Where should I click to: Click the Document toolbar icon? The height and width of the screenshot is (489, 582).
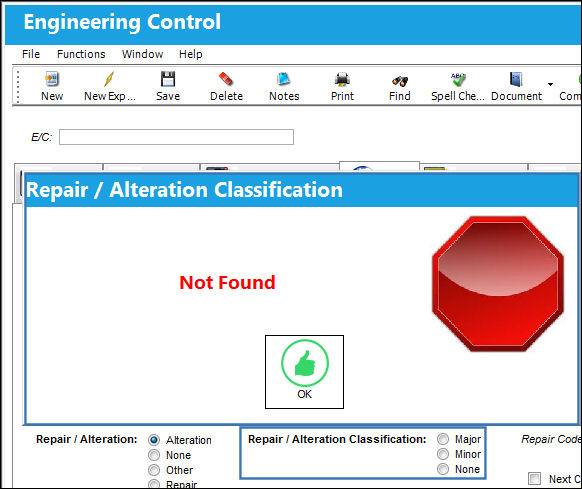tap(516, 79)
